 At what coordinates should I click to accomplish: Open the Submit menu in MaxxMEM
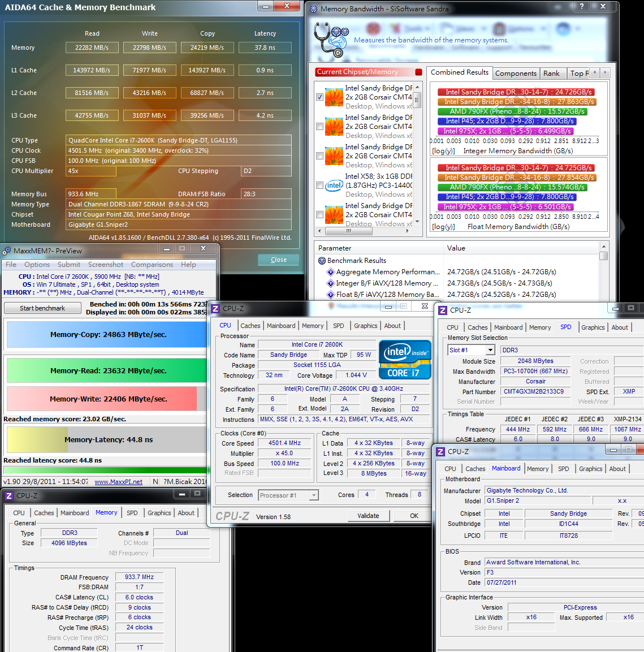(69, 265)
